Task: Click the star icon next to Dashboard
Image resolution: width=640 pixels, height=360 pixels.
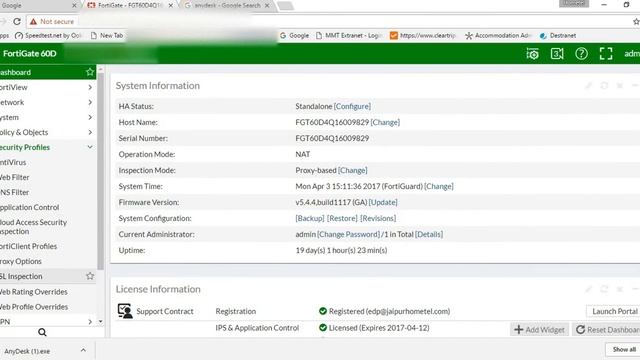Action: click(90, 72)
